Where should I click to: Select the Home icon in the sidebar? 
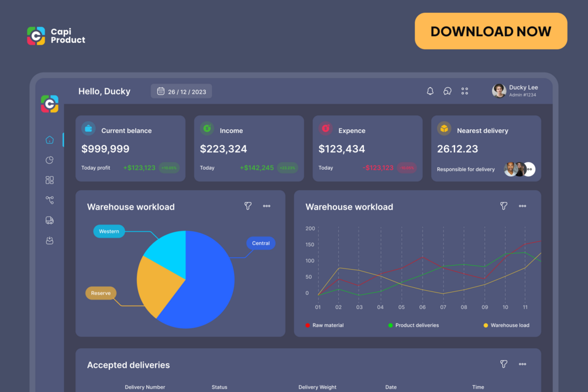(x=50, y=140)
